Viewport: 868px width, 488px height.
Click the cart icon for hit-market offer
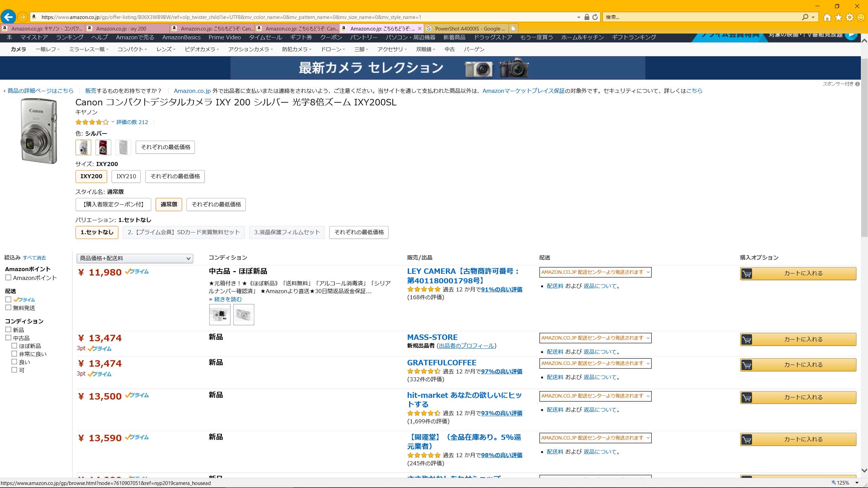tap(747, 397)
